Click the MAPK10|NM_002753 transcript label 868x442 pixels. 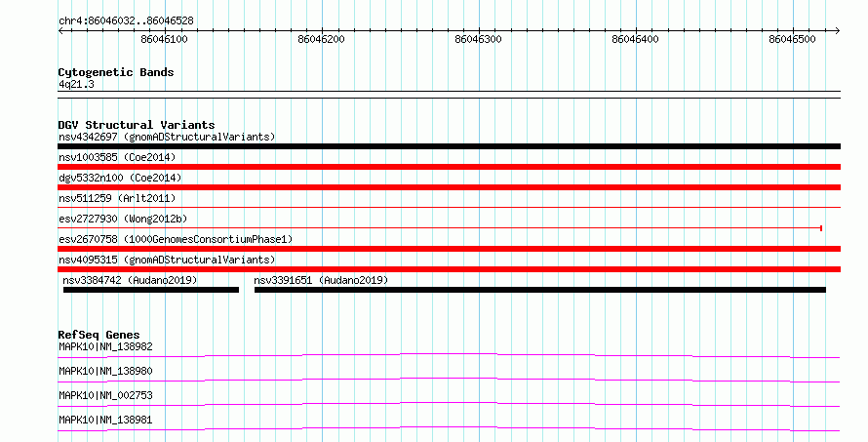tap(105, 395)
